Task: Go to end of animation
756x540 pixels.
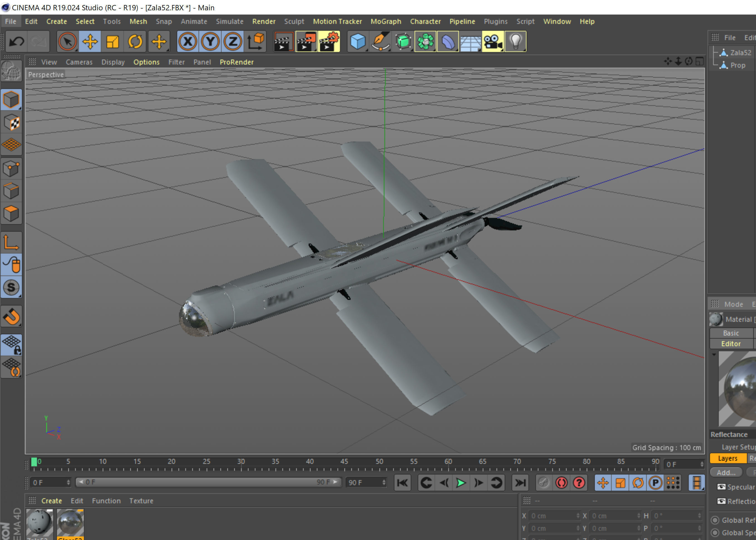Action: click(520, 483)
